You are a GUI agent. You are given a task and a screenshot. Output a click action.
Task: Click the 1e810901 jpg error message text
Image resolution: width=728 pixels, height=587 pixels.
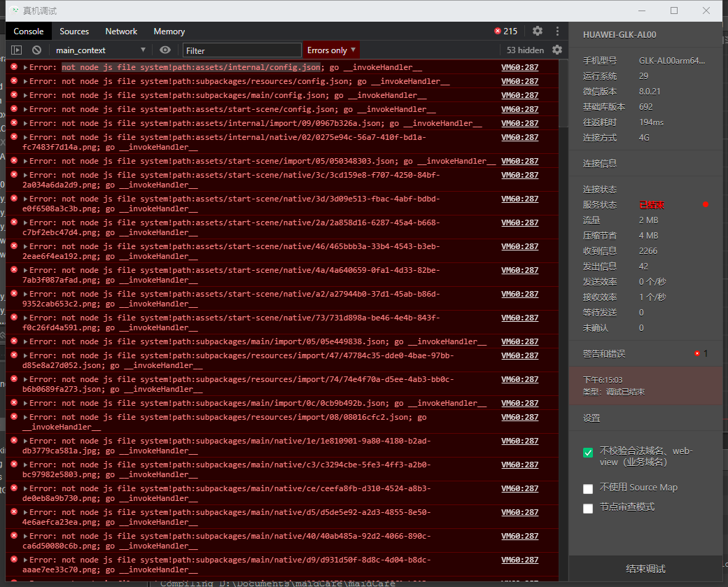tap(227, 446)
